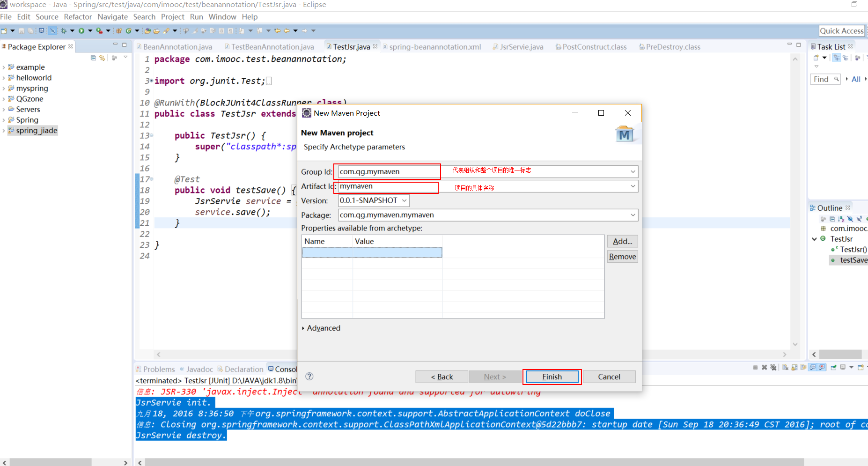Open dropdown next to Run button
Screen dimensions: 868x466
click(x=90, y=31)
